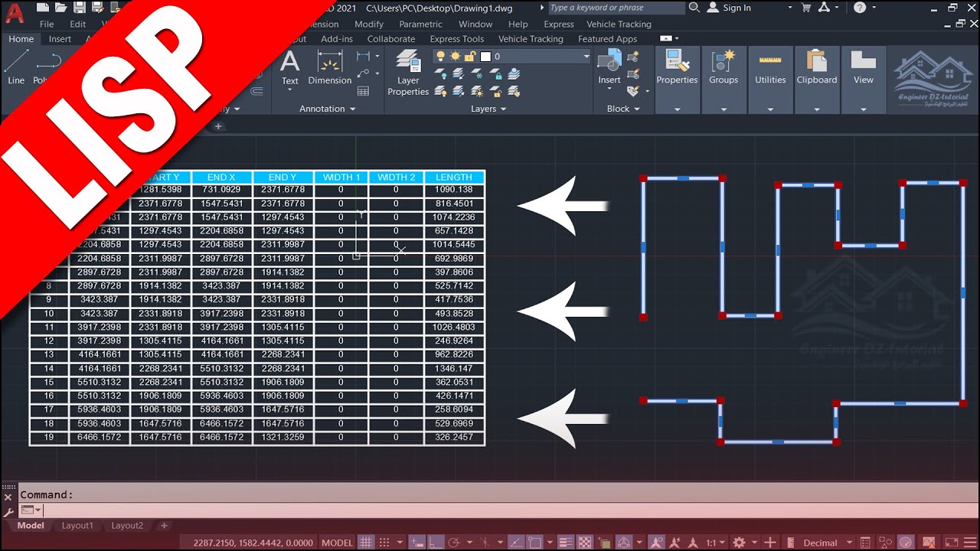
Task: Toggle layer 0 lock in layer dropdown
Action: [469, 57]
